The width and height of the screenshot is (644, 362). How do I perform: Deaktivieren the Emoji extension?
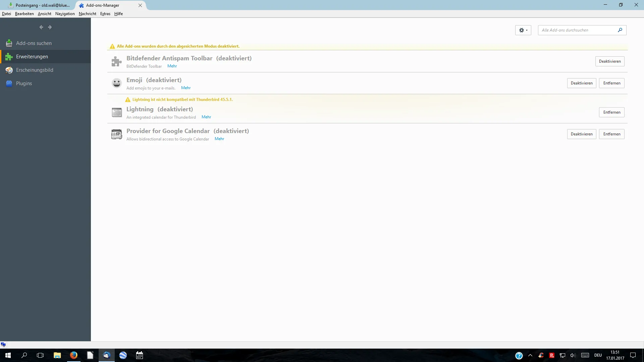point(582,83)
